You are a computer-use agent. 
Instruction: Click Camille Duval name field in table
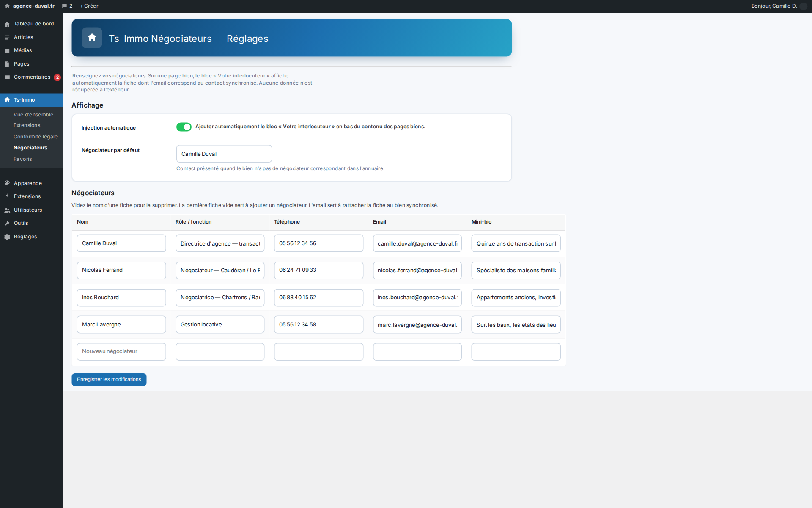click(x=121, y=243)
